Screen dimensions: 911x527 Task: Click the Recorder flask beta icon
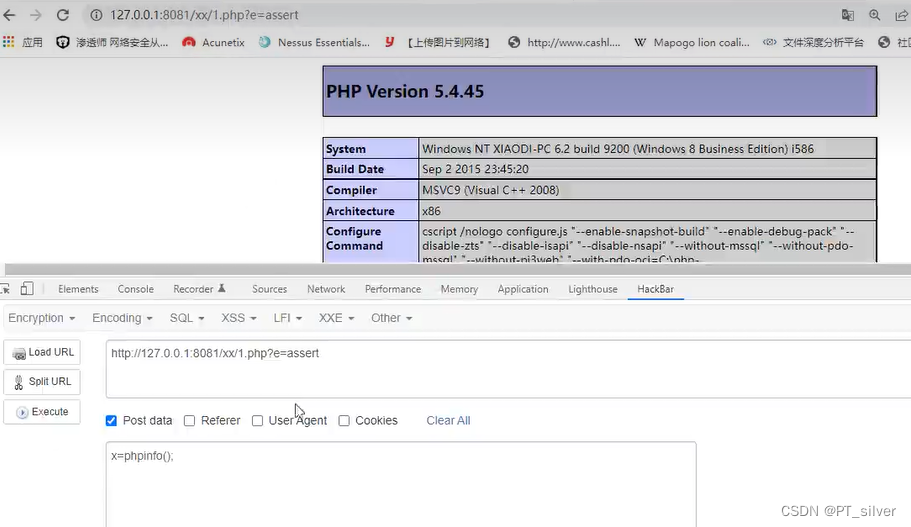[221, 288]
